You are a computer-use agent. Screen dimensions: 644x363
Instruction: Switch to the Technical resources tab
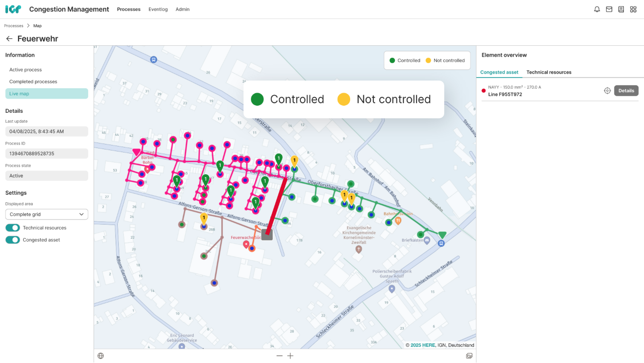[x=549, y=72]
